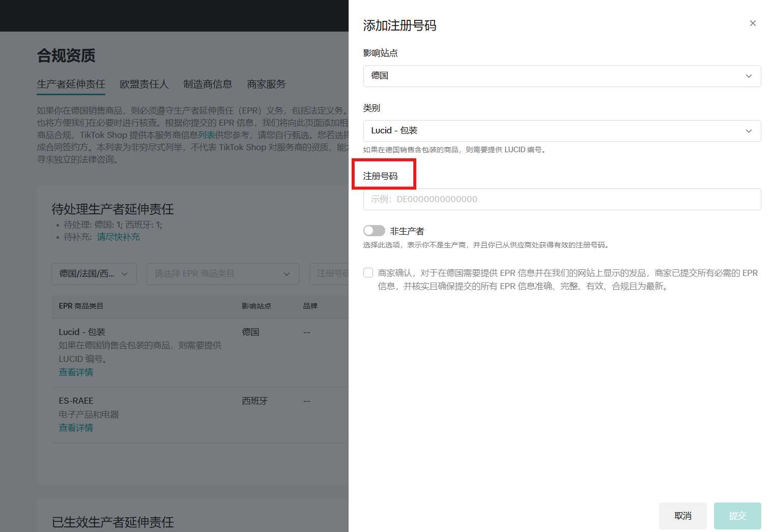771x532 pixels.
Task: Switch to the 欧盟责任人 tab
Action: (144, 84)
